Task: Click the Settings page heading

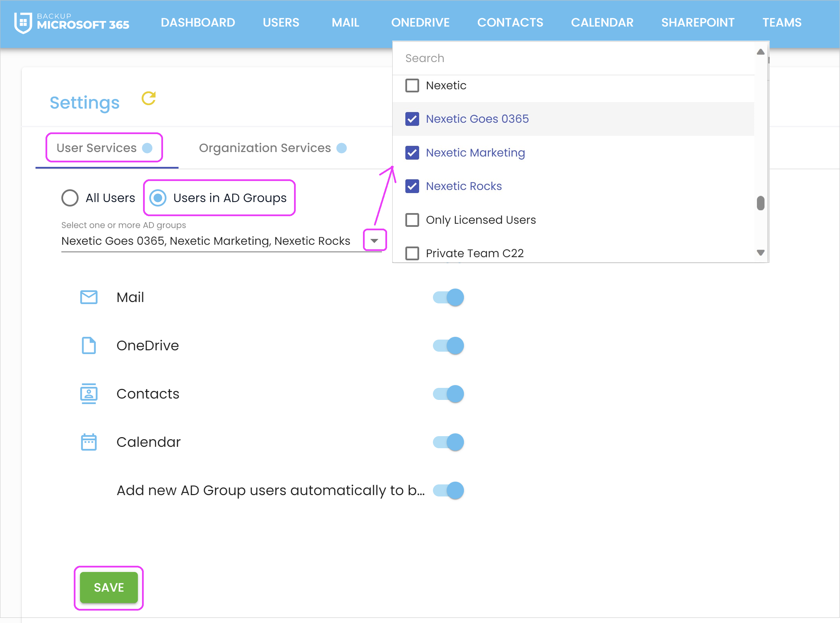Action: click(x=84, y=103)
